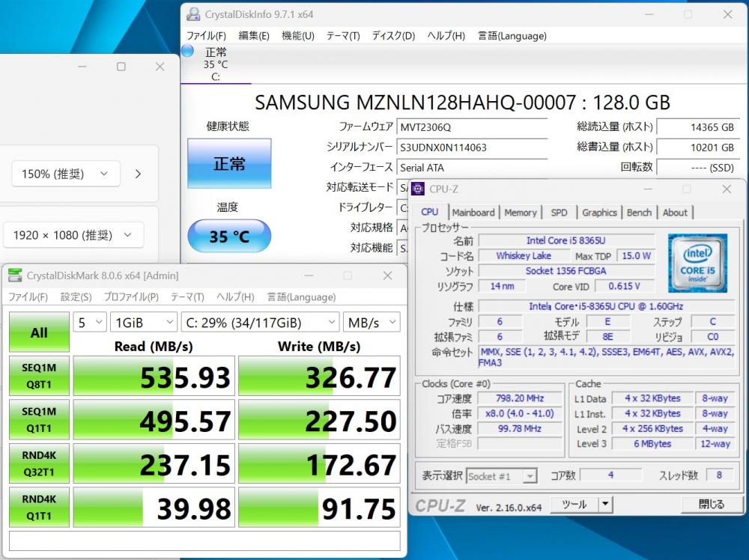This screenshot has height=560, width=749.
Task: Switch to the Memory tab in CPU-Z
Action: pyautogui.click(x=521, y=213)
